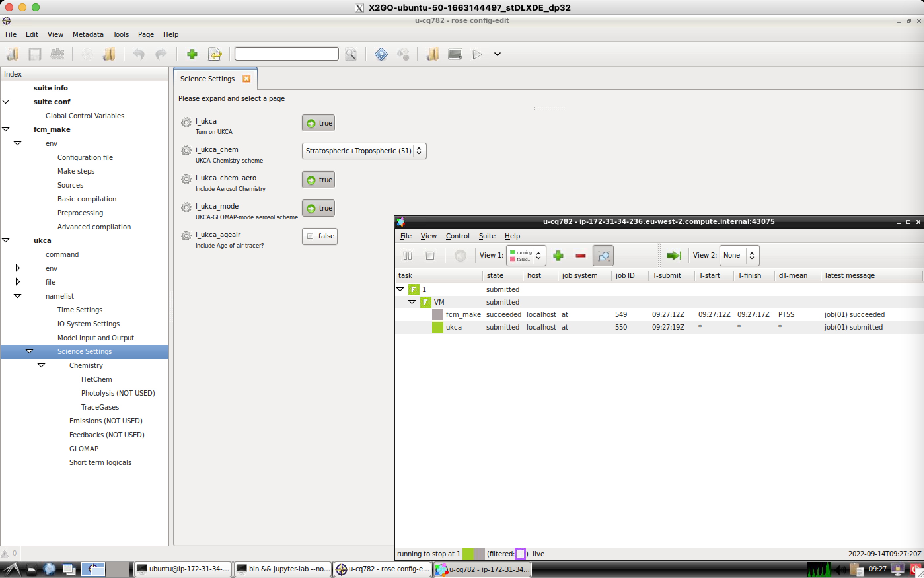Click fcm_make task row in cylc

pos(659,315)
